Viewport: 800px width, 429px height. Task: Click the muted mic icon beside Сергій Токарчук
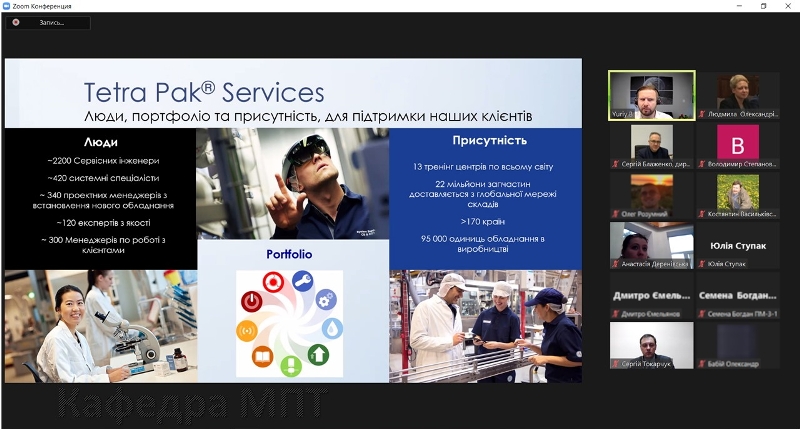tap(616, 364)
